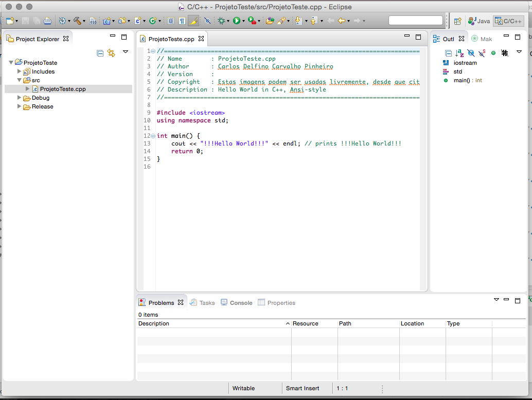Toggle Mark Occurrences highlighter icon
The width and height of the screenshot is (532, 400).
193,21
